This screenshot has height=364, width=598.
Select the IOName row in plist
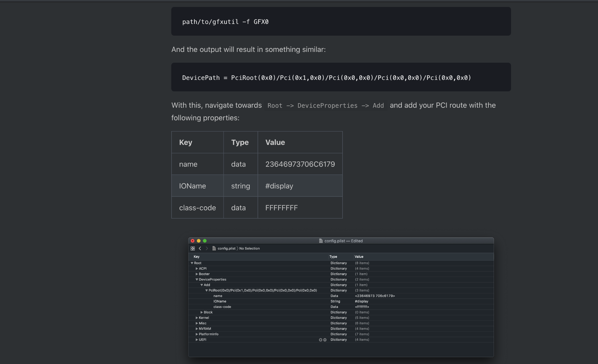coord(220,301)
